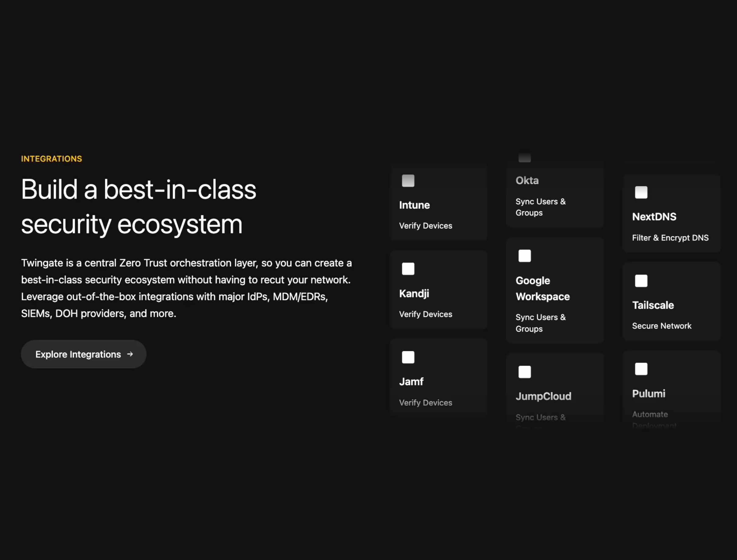
Task: Open the Intune integration title
Action: tap(414, 205)
